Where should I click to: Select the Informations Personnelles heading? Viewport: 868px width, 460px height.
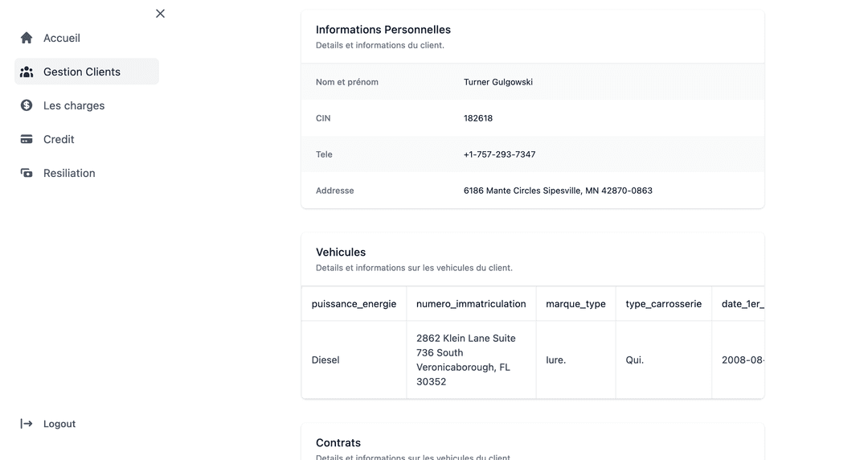383,30
